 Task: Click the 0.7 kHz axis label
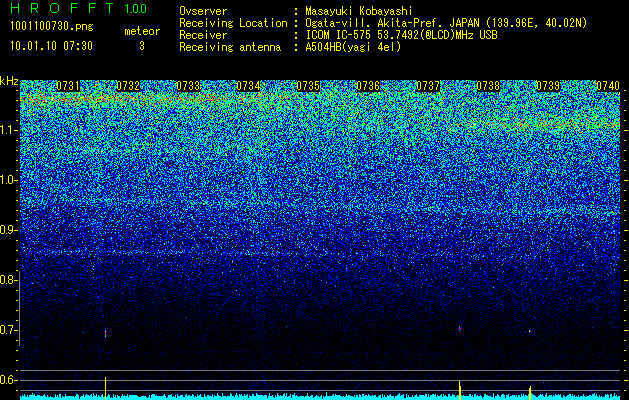(8, 330)
